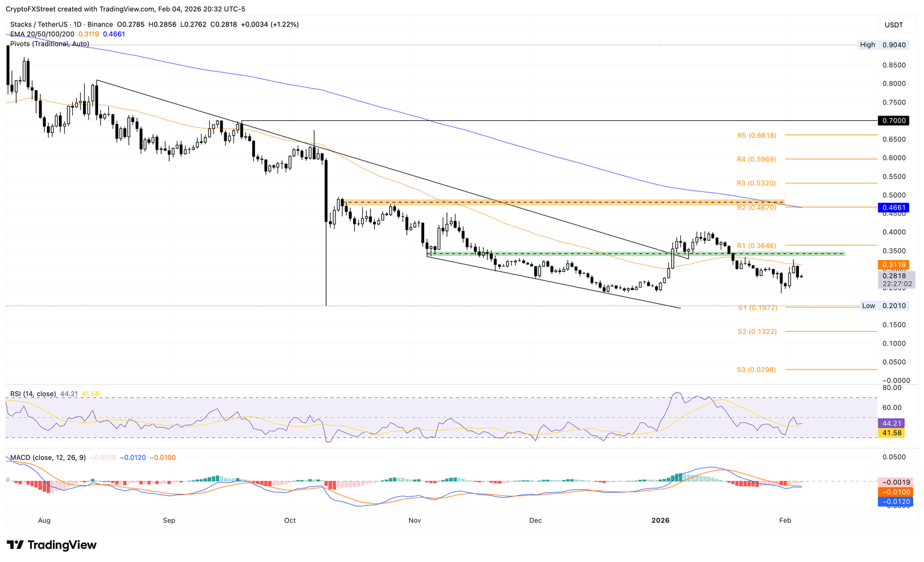The height and width of the screenshot is (562, 924).
Task: Click the High 0.9040 price tag
Action: [x=894, y=45]
